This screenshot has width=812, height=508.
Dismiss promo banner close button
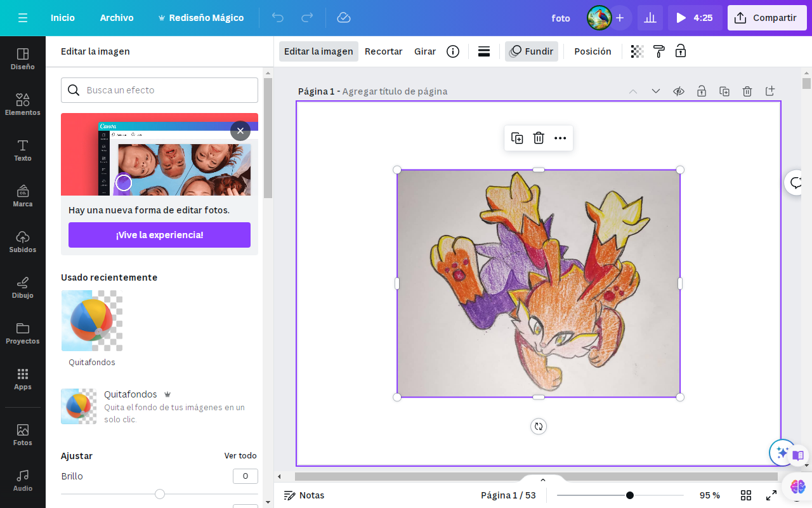pyautogui.click(x=240, y=131)
